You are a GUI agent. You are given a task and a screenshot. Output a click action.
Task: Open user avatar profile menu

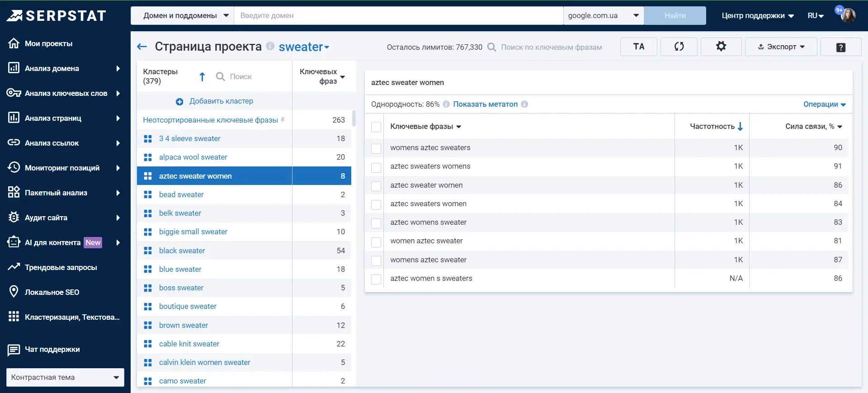pyautogui.click(x=848, y=15)
